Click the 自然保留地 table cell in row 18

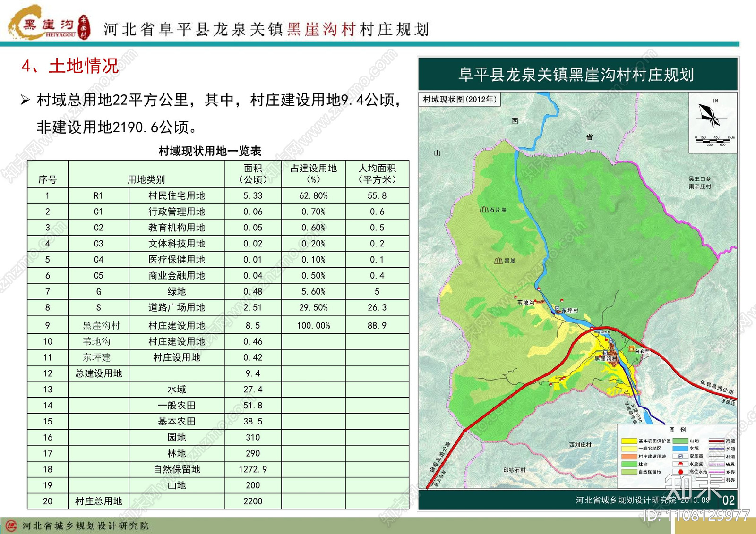tap(177, 469)
